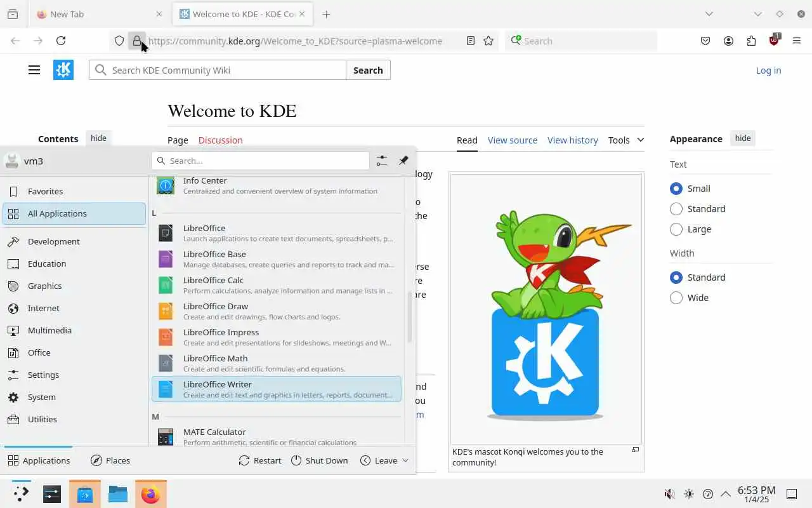Open LibreOffice Math entry
The height and width of the screenshot is (508, 812).
click(x=277, y=363)
